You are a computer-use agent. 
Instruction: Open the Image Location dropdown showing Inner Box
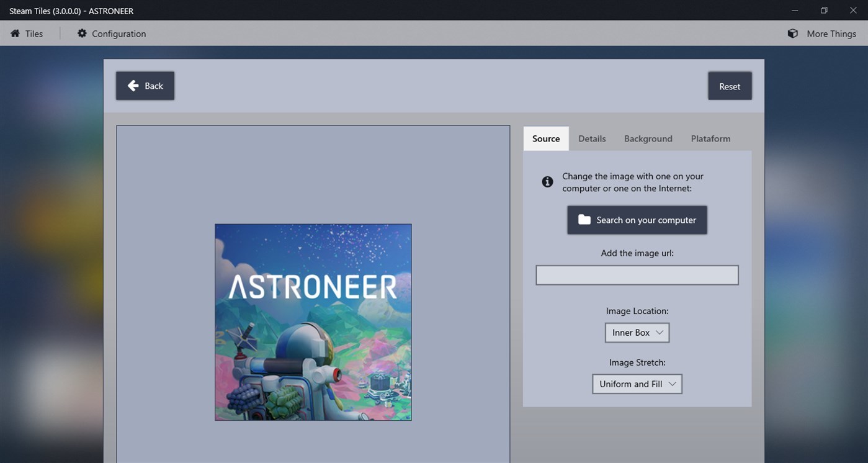(x=637, y=333)
